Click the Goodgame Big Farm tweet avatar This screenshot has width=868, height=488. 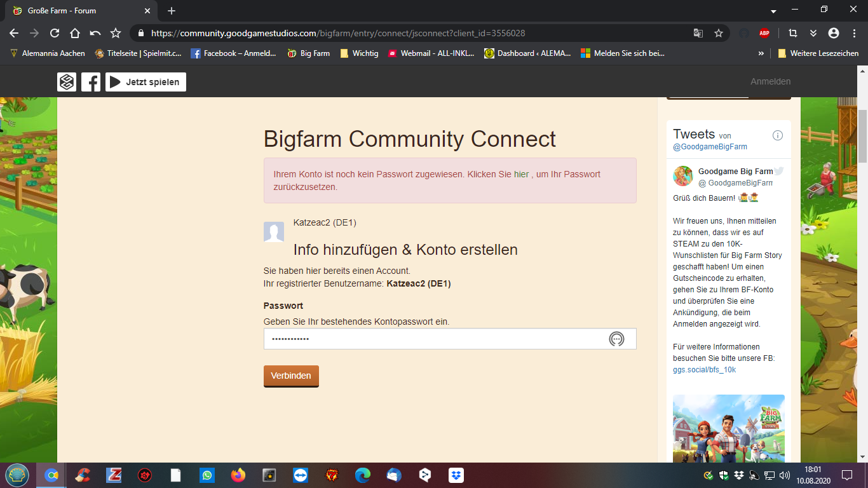click(683, 176)
